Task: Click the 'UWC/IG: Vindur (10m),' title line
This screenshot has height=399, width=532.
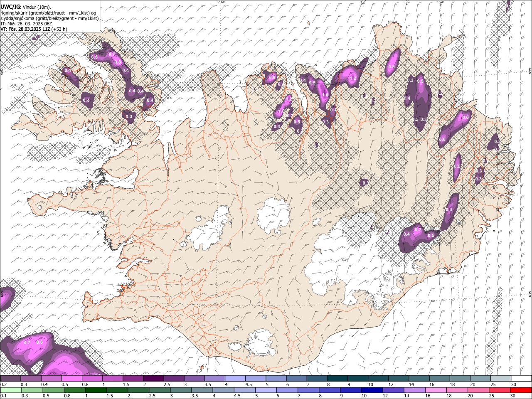Action: (x=25, y=7)
